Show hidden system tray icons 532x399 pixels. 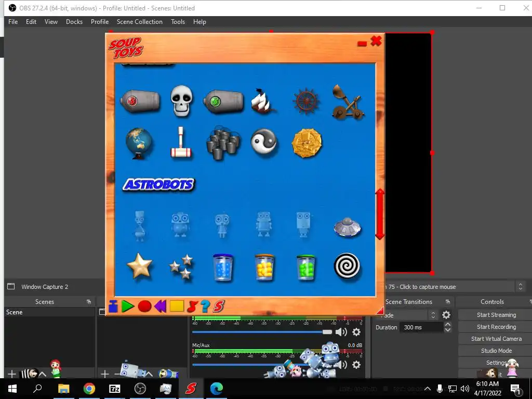(428, 389)
